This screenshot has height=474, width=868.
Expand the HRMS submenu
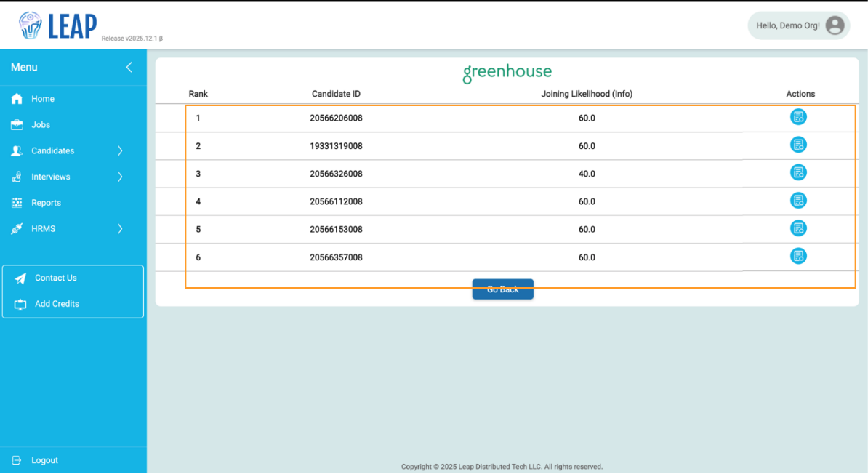tap(120, 229)
